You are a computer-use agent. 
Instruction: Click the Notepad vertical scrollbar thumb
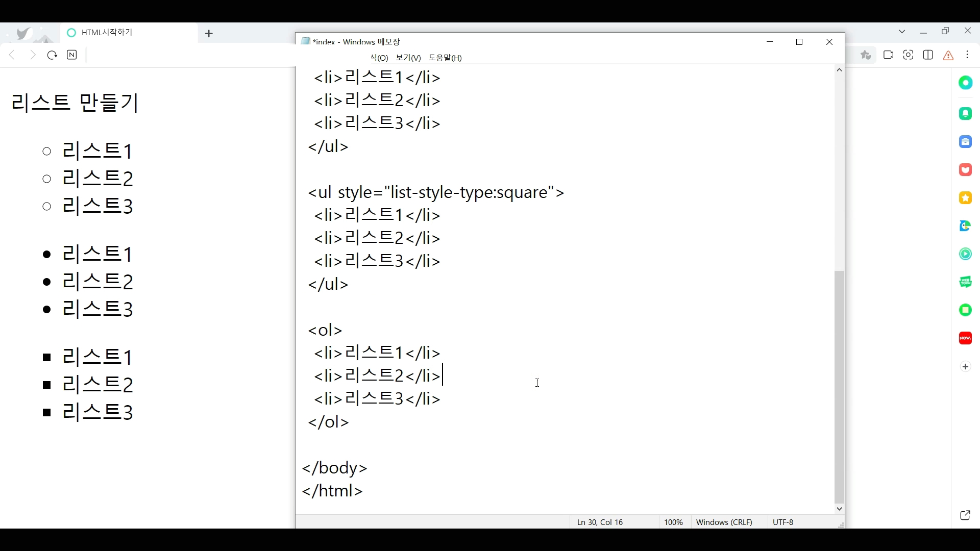coord(839,388)
